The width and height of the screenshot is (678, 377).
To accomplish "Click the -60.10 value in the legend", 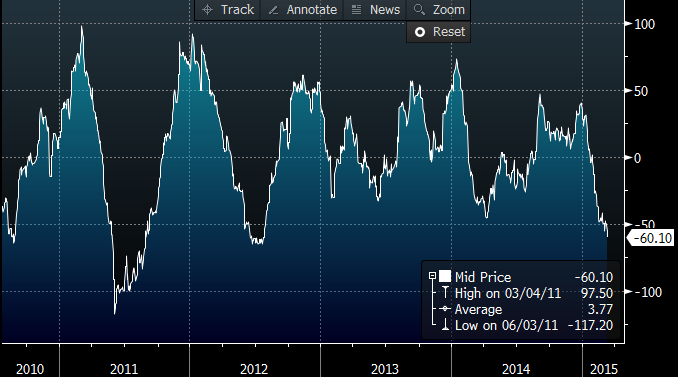I will tap(594, 277).
